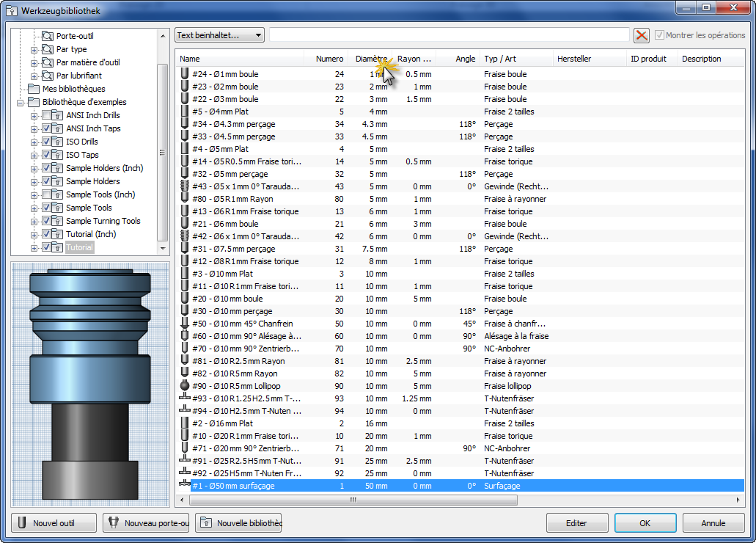Expand the Sample Turning Tools node
This screenshot has width=756, height=543.
point(34,222)
